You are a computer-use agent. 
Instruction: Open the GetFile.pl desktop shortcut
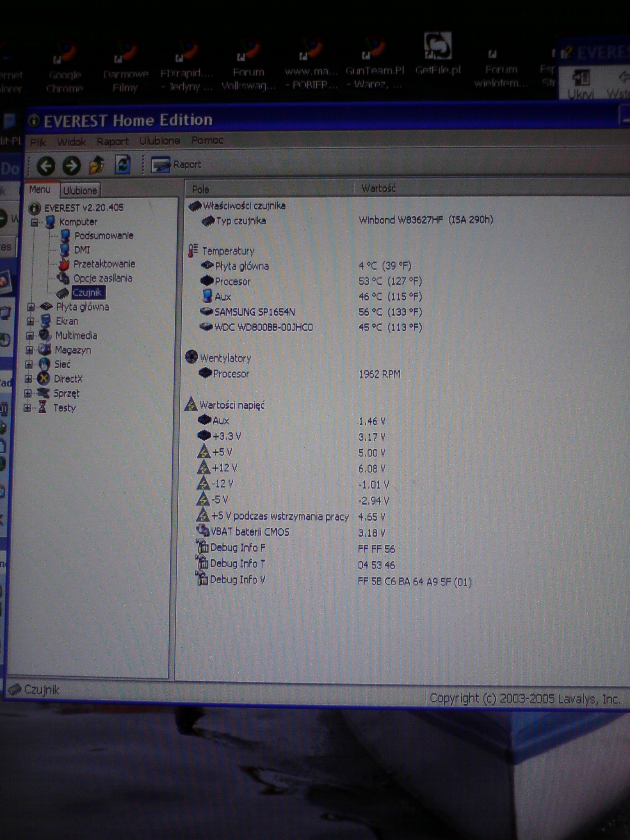438,53
